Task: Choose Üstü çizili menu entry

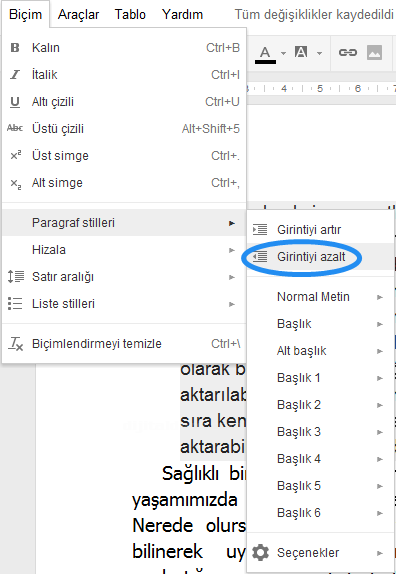Action: point(124,129)
